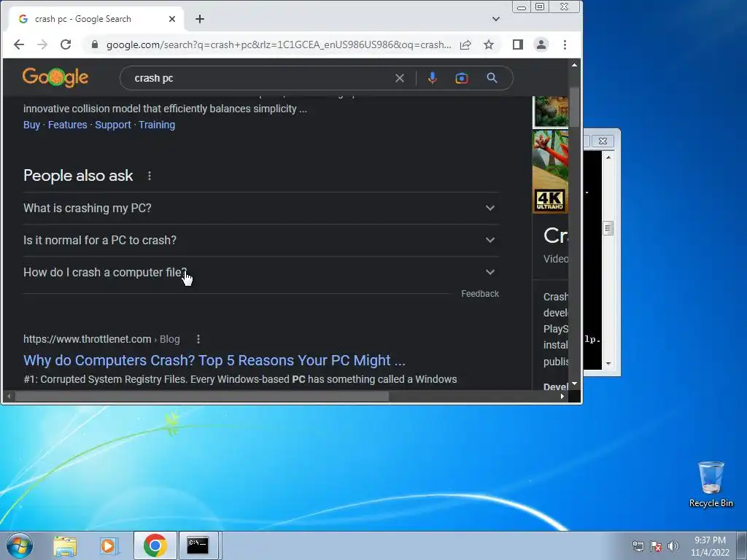Screen dimensions: 747x560
Task: Expand 'How do I crash a computer file?'
Action: [x=261, y=273]
